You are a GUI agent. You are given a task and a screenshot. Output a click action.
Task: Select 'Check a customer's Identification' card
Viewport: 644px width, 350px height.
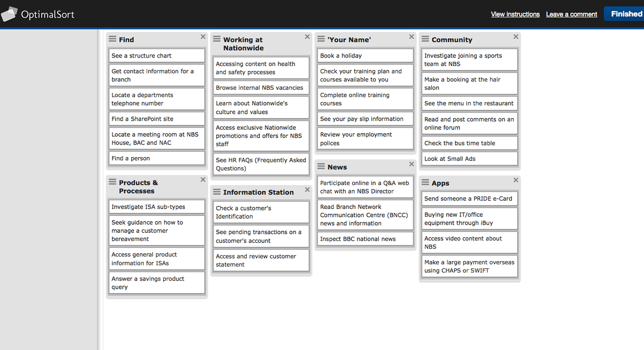coord(261,212)
